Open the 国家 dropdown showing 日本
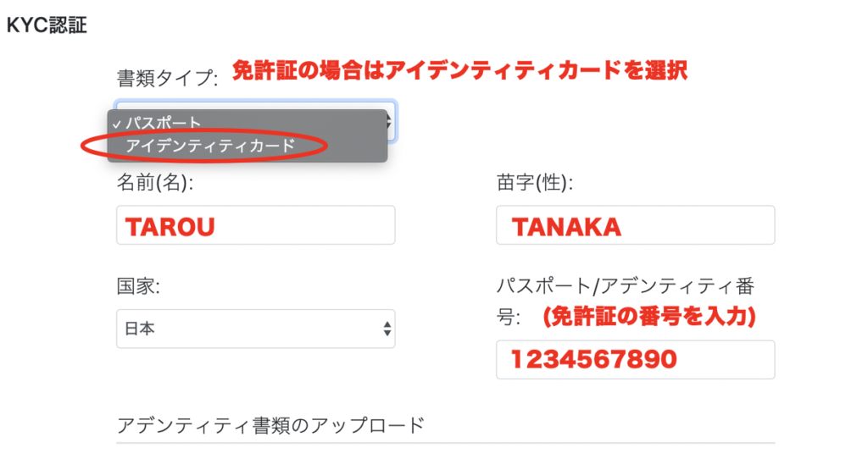This screenshot has width=868, height=459. click(256, 329)
